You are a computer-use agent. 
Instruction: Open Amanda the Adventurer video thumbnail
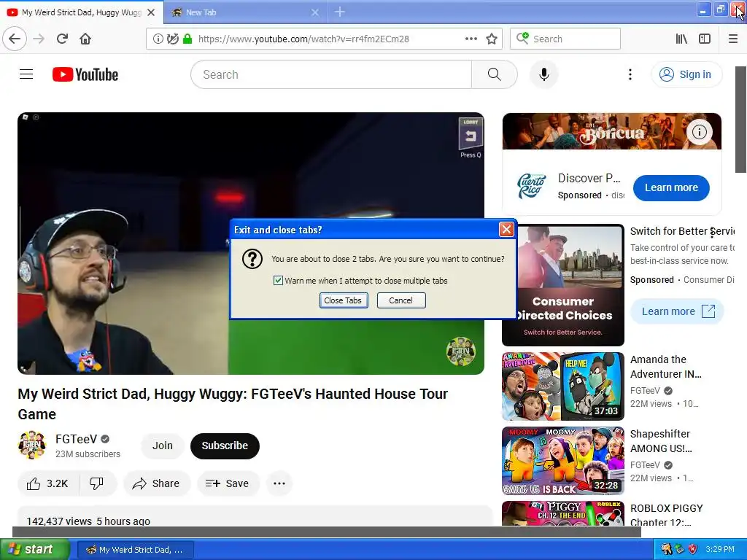(562, 386)
